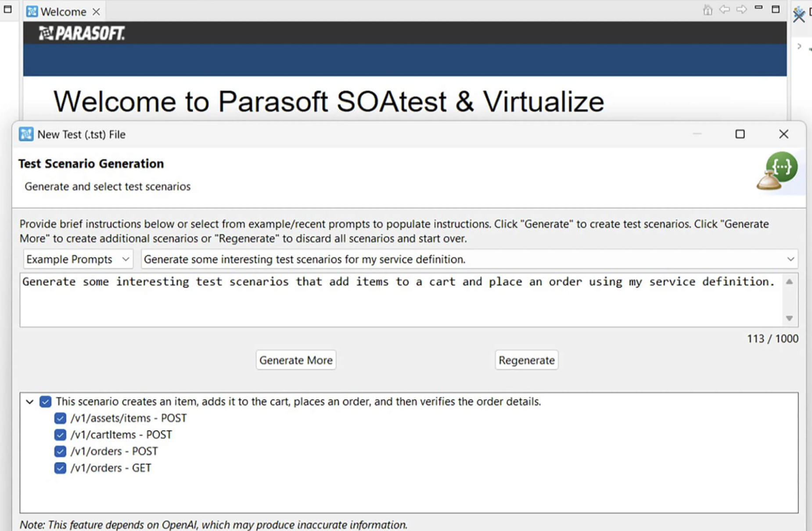This screenshot has width=812, height=531.
Task: Open the prompt selection combo box
Action: point(469,259)
